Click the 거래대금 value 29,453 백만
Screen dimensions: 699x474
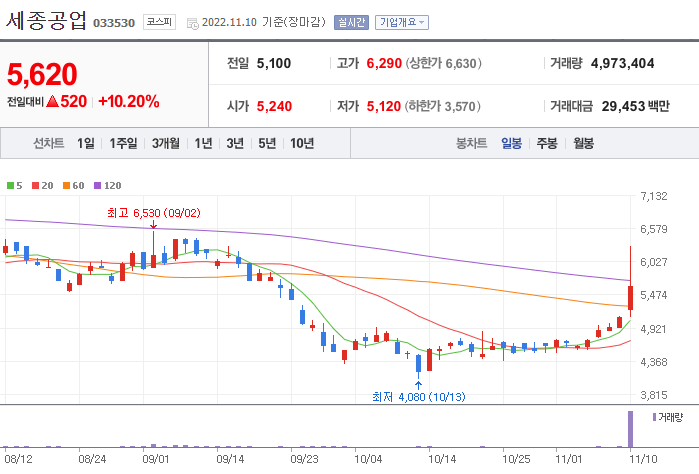click(x=636, y=106)
